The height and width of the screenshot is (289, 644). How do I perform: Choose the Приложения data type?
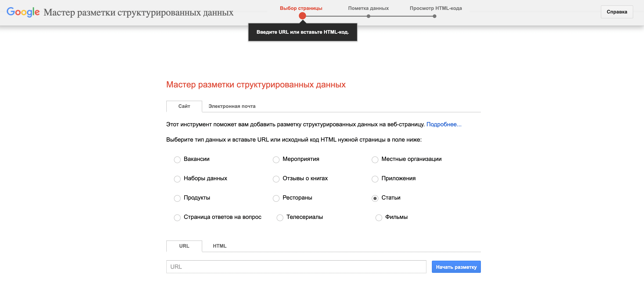coord(375,179)
